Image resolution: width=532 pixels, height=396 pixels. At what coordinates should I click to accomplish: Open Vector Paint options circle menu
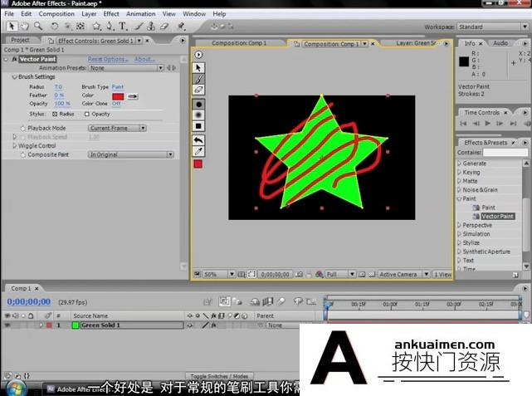pos(198,55)
